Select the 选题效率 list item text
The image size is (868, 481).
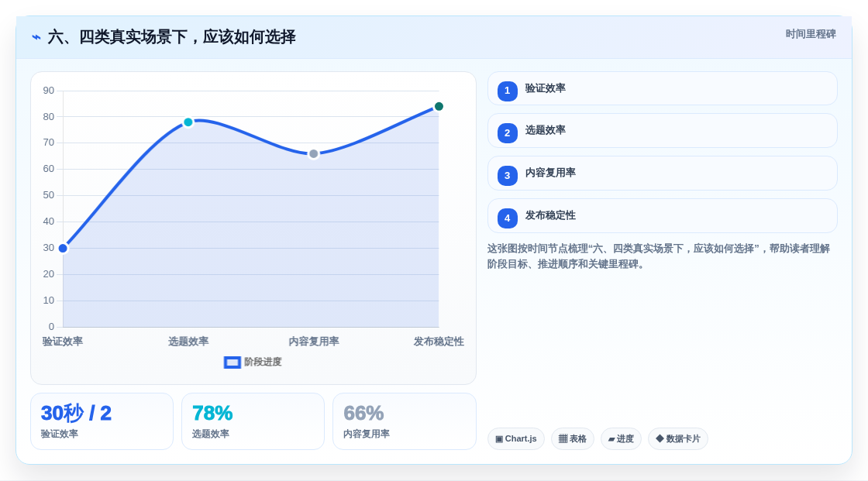pos(546,131)
